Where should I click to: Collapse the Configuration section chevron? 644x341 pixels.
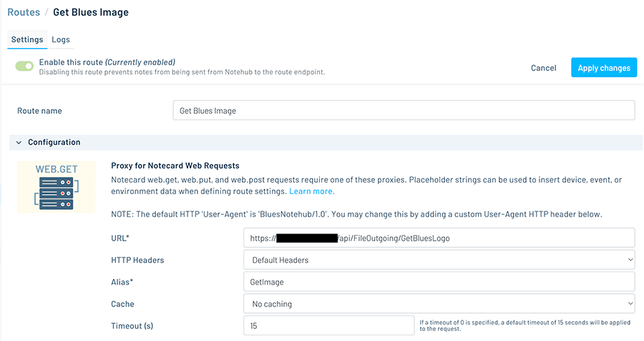(19, 143)
